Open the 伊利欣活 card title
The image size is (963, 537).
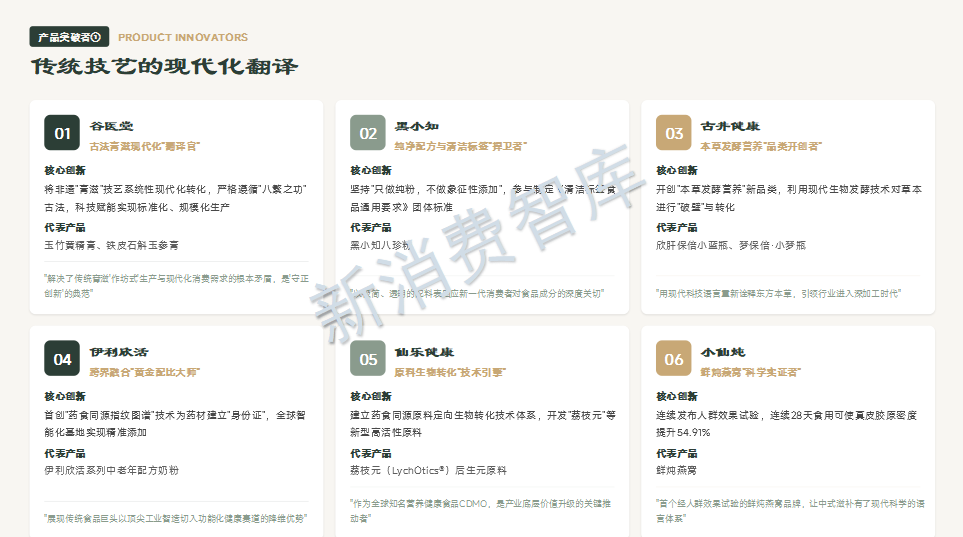click(119, 352)
